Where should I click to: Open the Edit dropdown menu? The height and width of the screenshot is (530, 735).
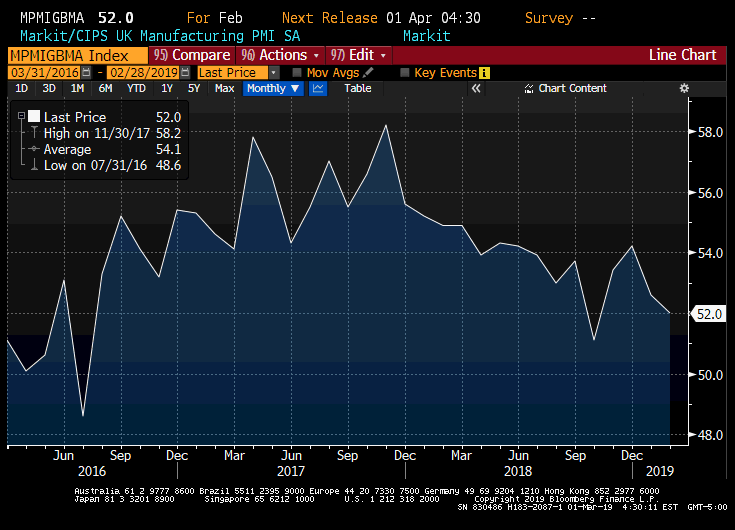pyautogui.click(x=358, y=55)
